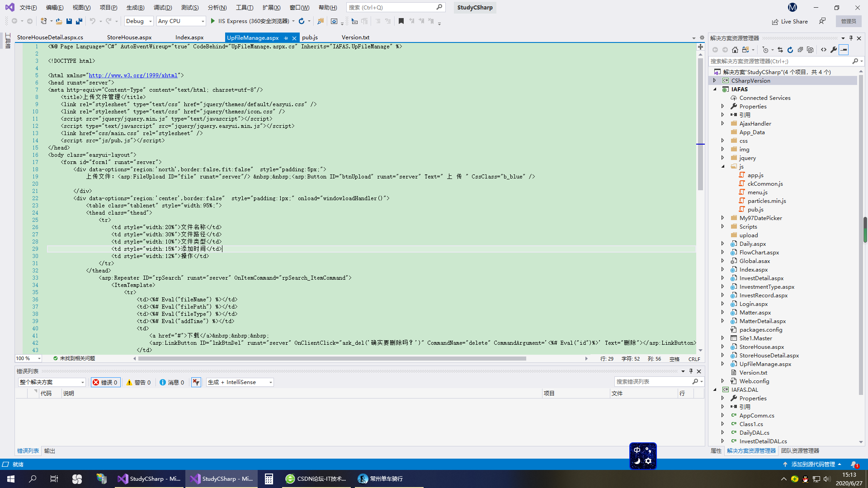The image size is (868, 488).
Task: Click the Save All toolbar icon
Action: tap(79, 21)
